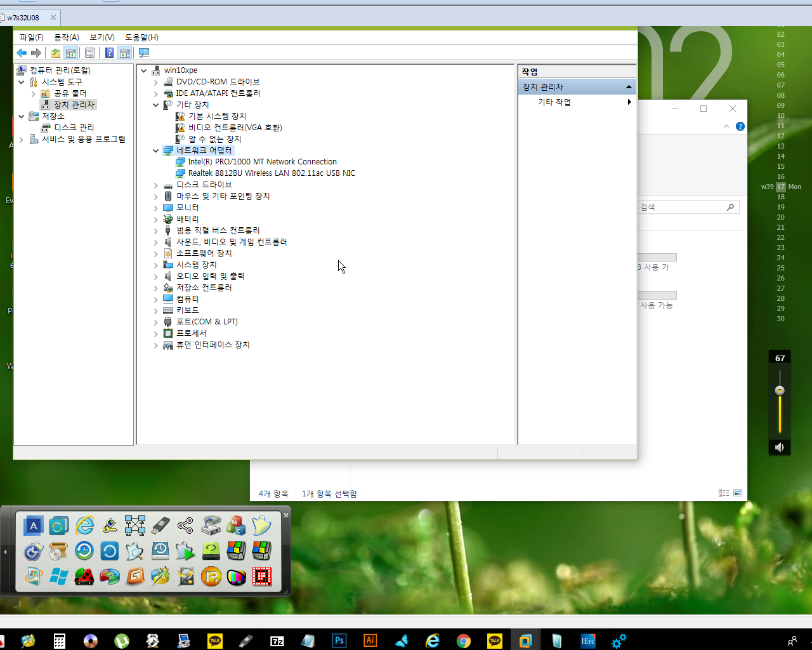Expand 서비스 및 응용 프로그램 node
Screen dimensions: 812x650
22,139
